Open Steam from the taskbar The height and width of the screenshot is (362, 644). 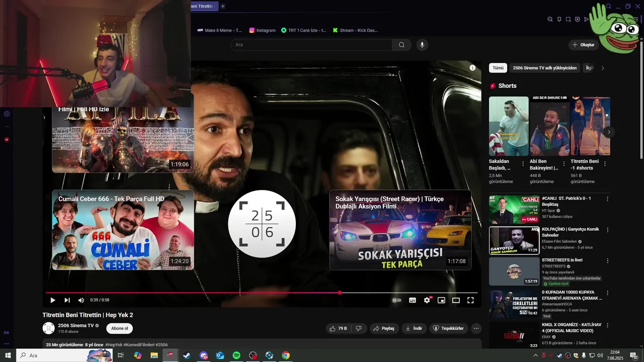(x=187, y=355)
